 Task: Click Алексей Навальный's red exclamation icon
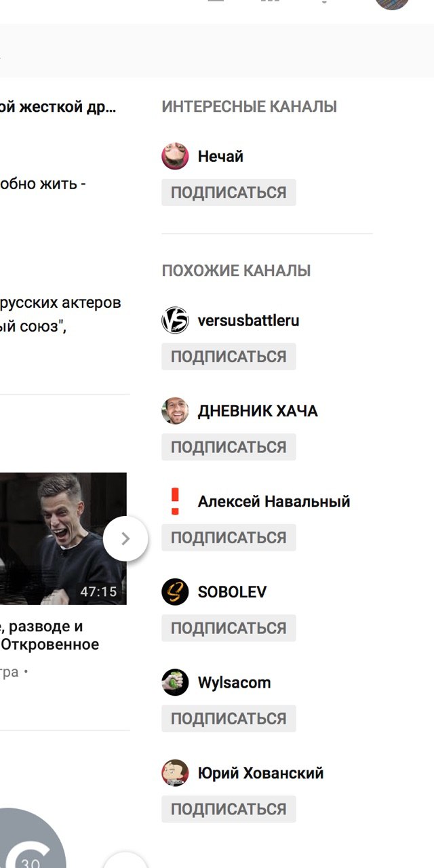pyautogui.click(x=175, y=501)
